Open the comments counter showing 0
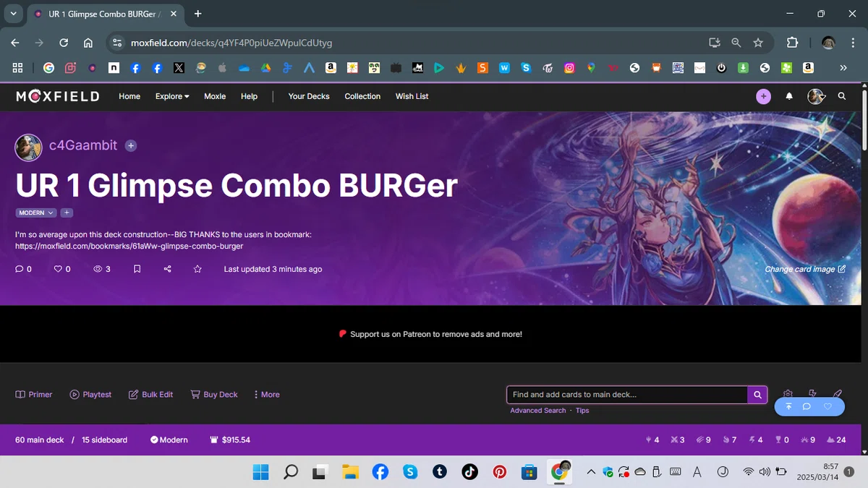 pos(23,269)
